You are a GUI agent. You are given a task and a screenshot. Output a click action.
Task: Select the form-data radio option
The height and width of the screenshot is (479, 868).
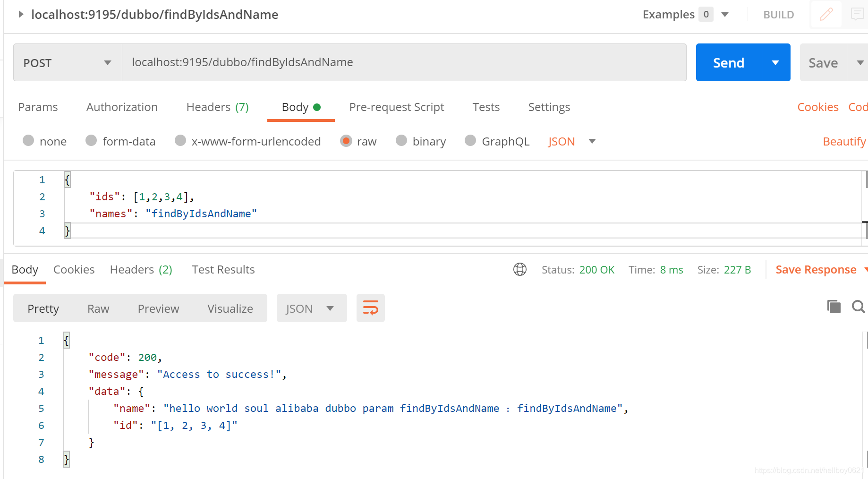pos(91,141)
